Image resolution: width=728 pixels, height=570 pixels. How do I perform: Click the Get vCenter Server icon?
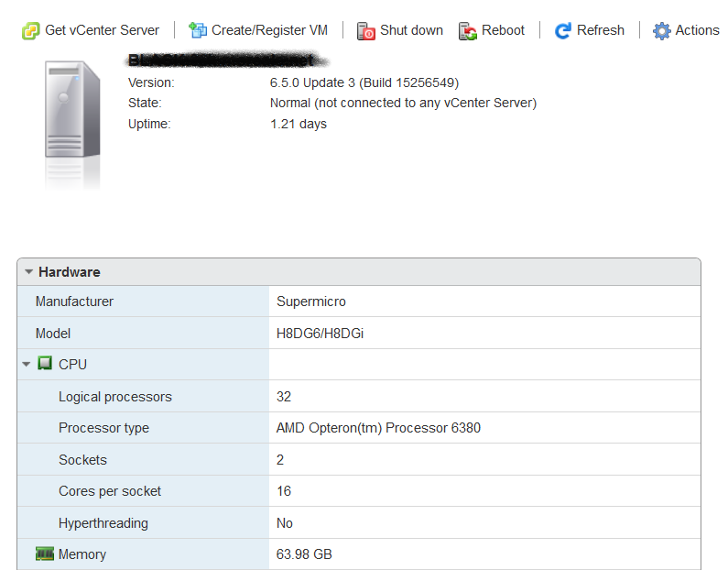(x=30, y=31)
